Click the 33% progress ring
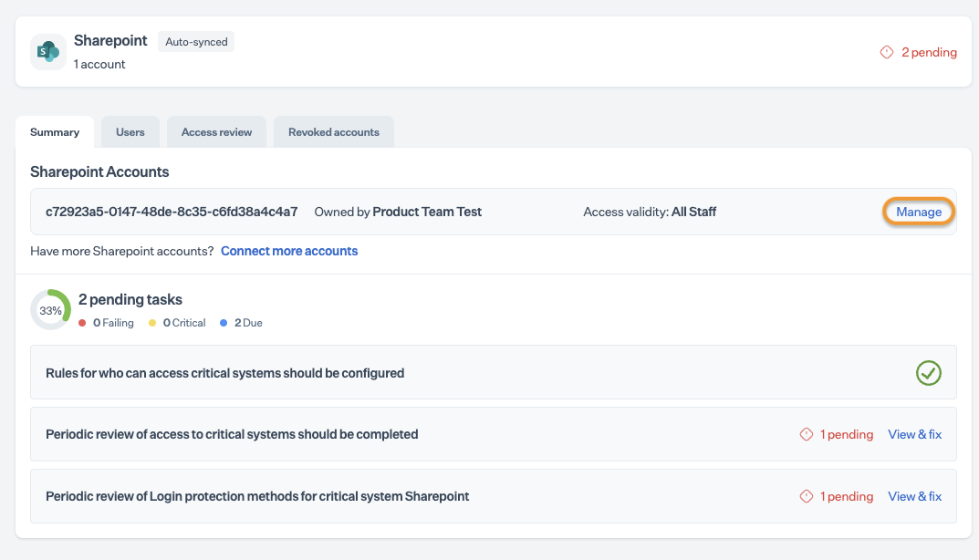This screenshot has height=560, width=979. [x=50, y=310]
